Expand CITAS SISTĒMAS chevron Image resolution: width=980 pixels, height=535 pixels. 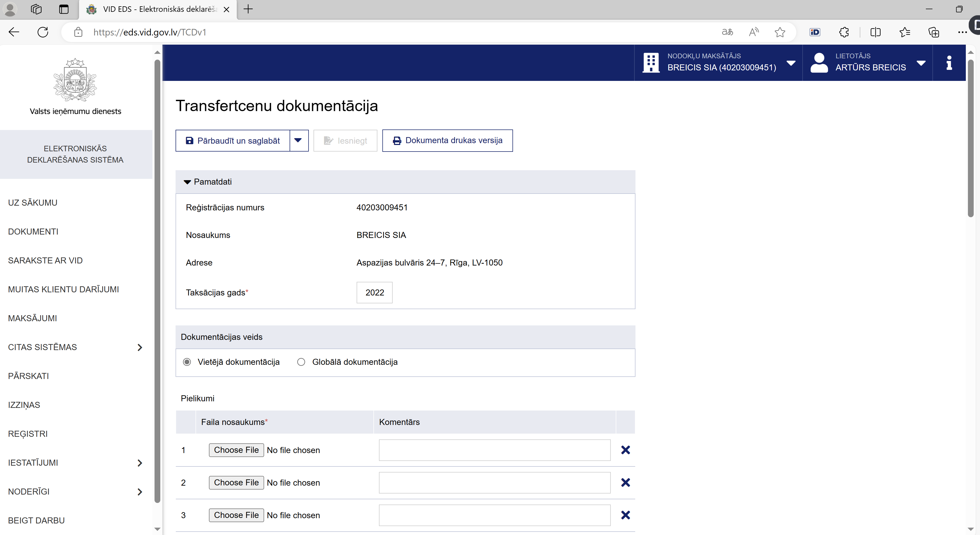(140, 347)
